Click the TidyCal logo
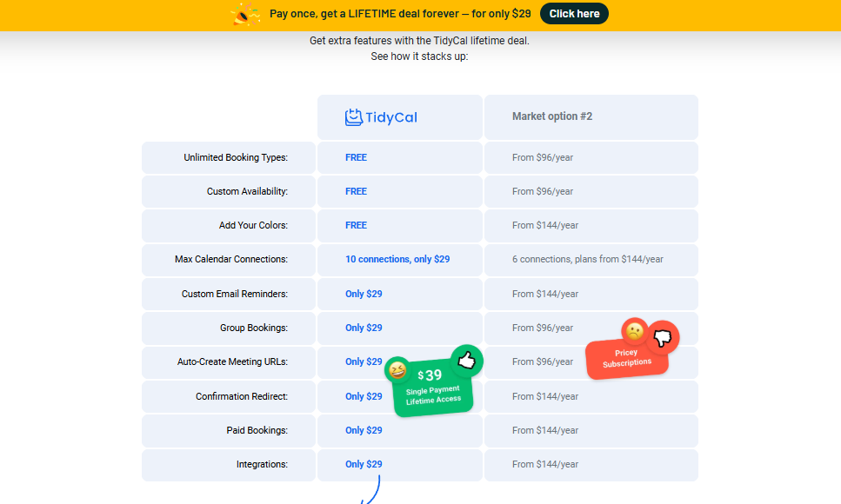Viewport: 841px width, 504px height. (x=381, y=117)
